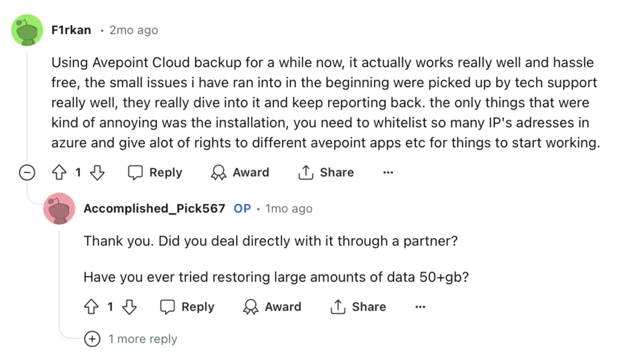
Task: Click Award icon on F1rkan's comment
Action: coord(218,173)
